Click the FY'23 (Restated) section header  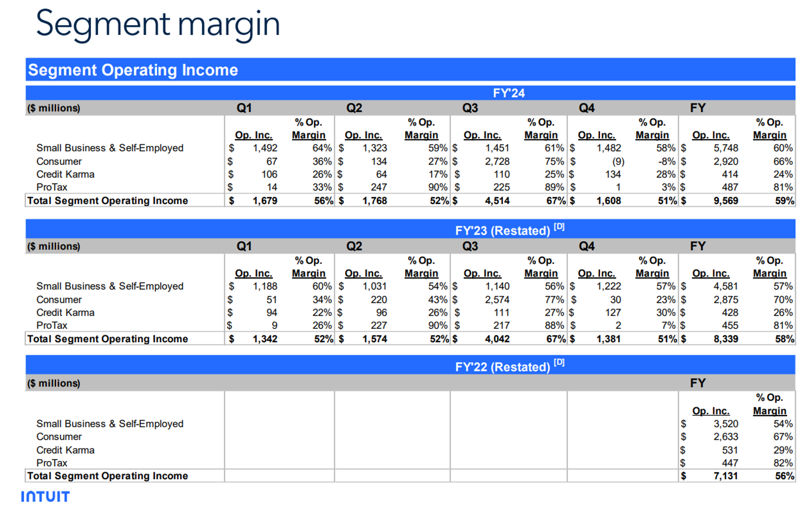tap(502, 231)
